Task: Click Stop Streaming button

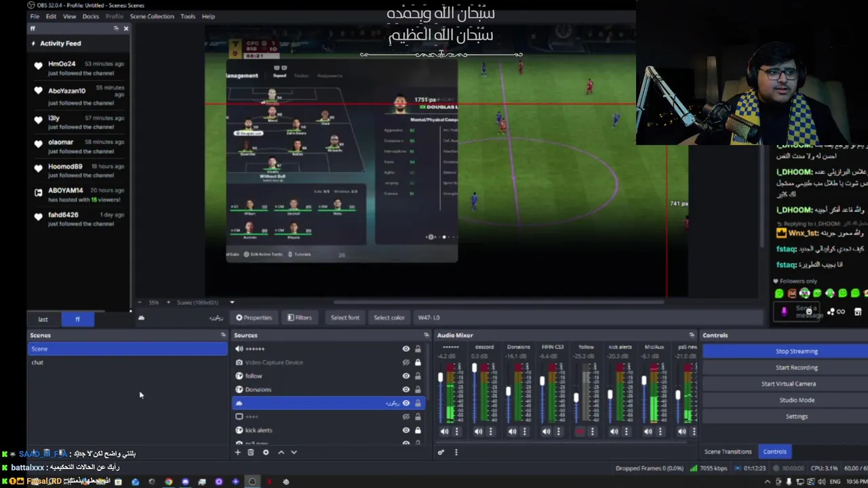Action: (x=796, y=351)
